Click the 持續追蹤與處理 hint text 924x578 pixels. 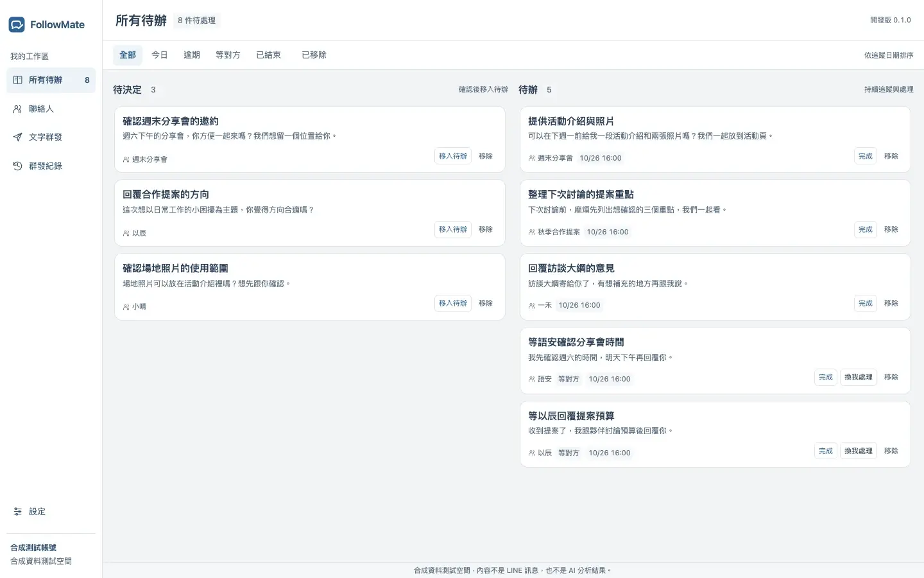889,90
